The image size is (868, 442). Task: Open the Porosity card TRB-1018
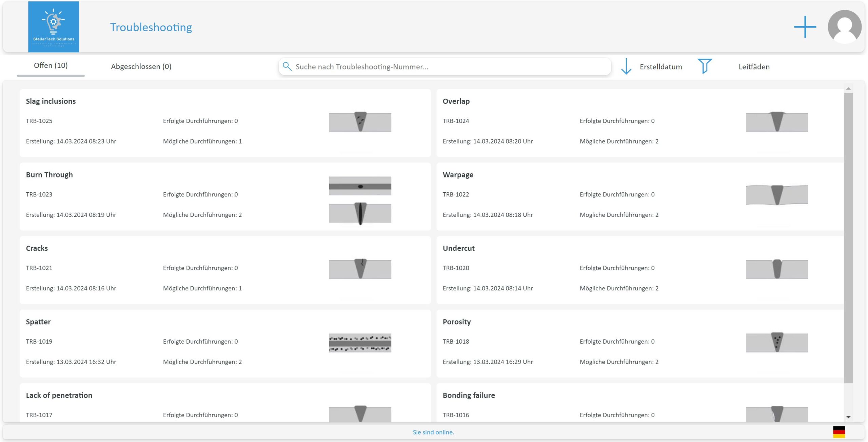coord(640,343)
